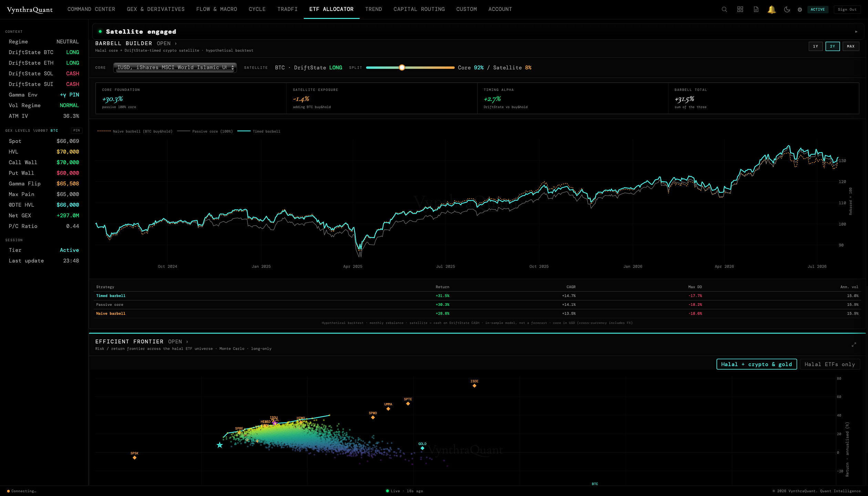
Task: Click the VynthraQuant logo
Action: point(30,10)
